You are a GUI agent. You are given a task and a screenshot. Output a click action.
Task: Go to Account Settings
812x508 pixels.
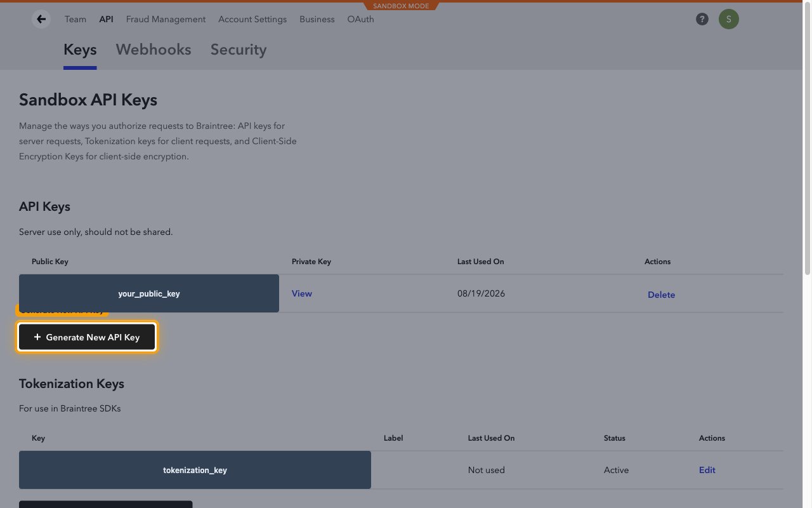coord(252,19)
